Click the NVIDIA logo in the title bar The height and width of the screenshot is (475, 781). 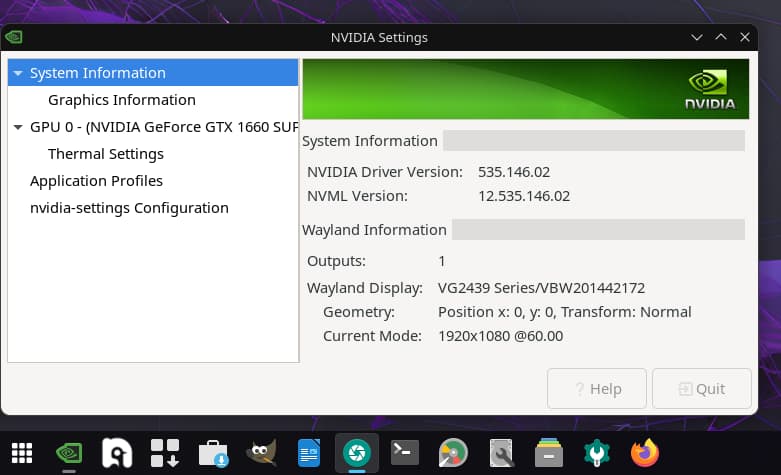[x=14, y=37]
